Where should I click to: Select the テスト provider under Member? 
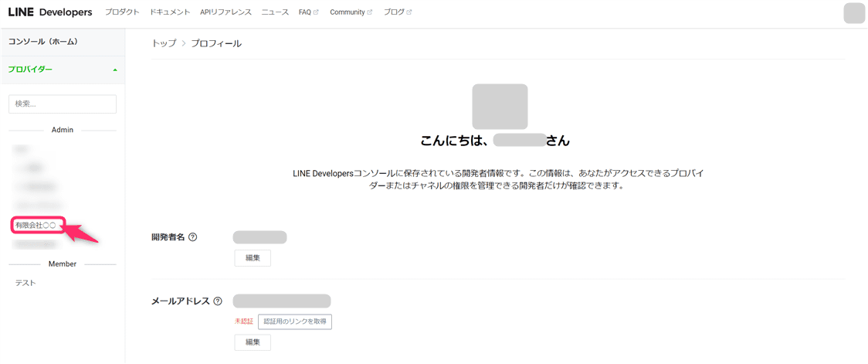25,283
